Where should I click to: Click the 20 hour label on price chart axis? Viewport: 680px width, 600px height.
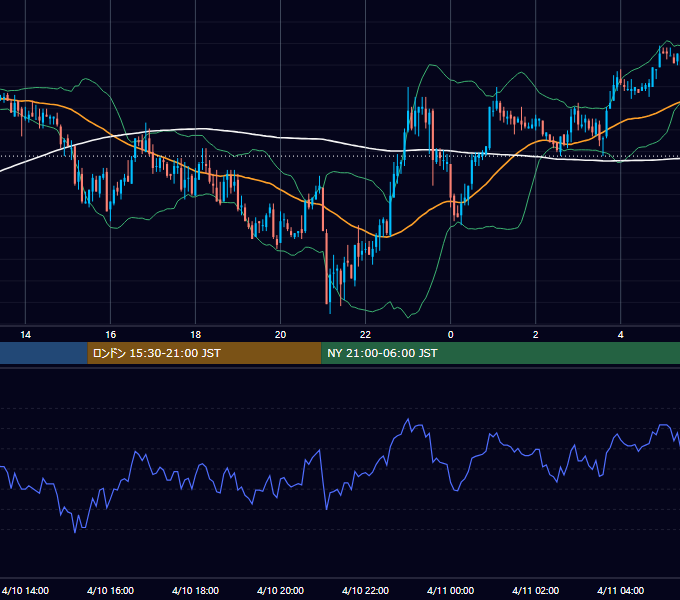coord(281,335)
